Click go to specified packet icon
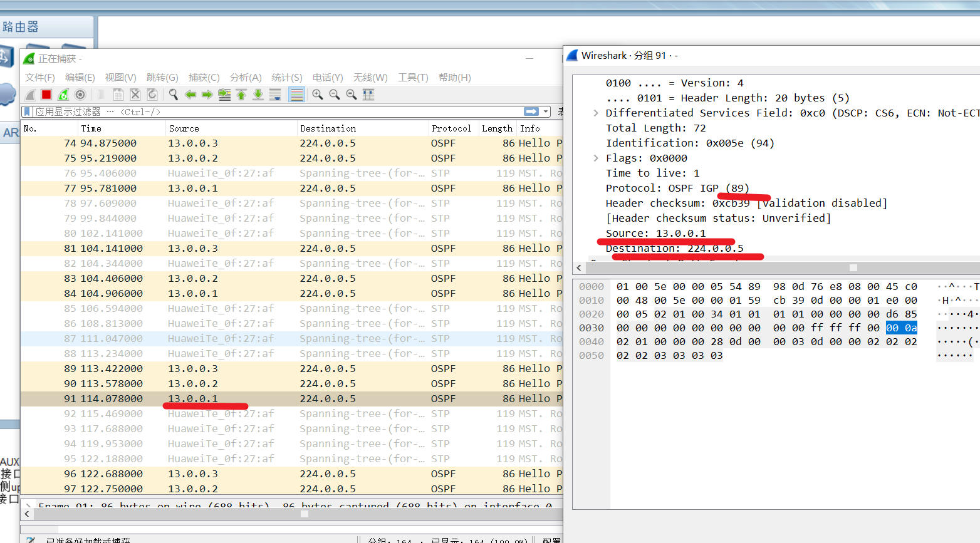980x543 pixels. (224, 95)
